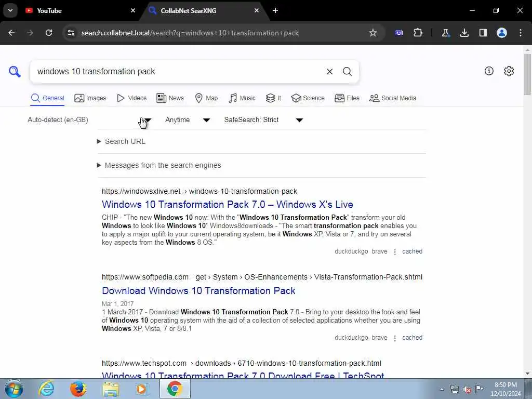
Task: Open more options dots for windowsxlive result
Action: 395,252
